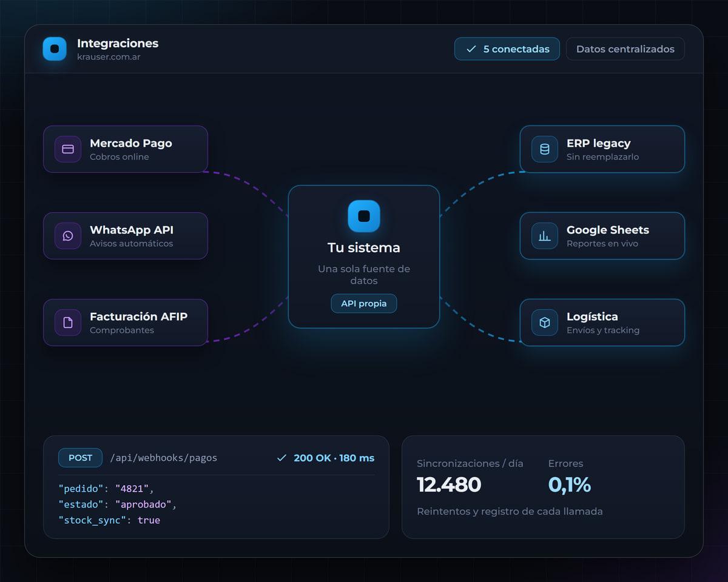Click the "estado": "aprobado" code line
728x582 pixels.
click(x=117, y=504)
